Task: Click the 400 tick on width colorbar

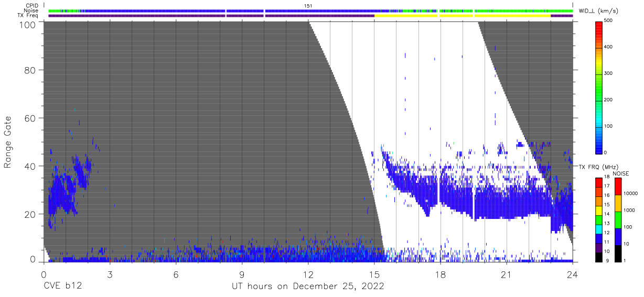Action: [x=608, y=47]
